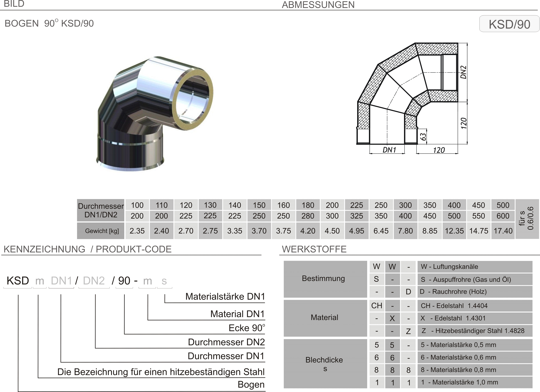Click the Bogen code label
This screenshot has height=392, width=540.
click(251, 385)
